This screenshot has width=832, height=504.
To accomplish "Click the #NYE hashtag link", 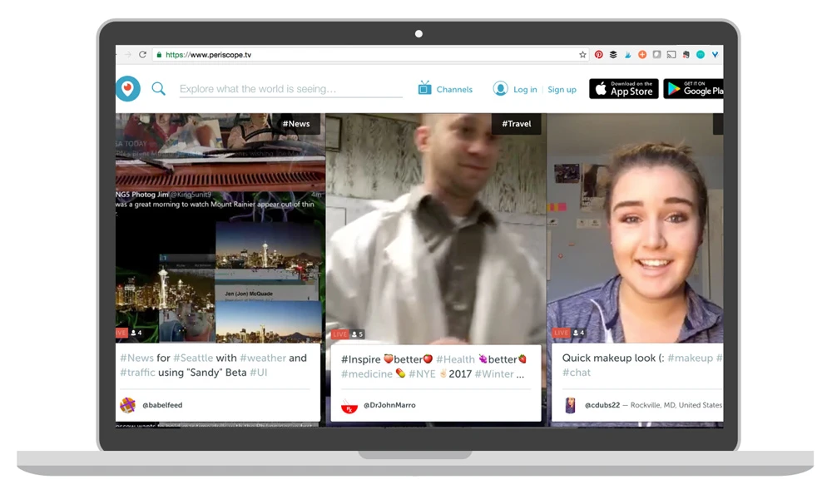I will coord(422,374).
